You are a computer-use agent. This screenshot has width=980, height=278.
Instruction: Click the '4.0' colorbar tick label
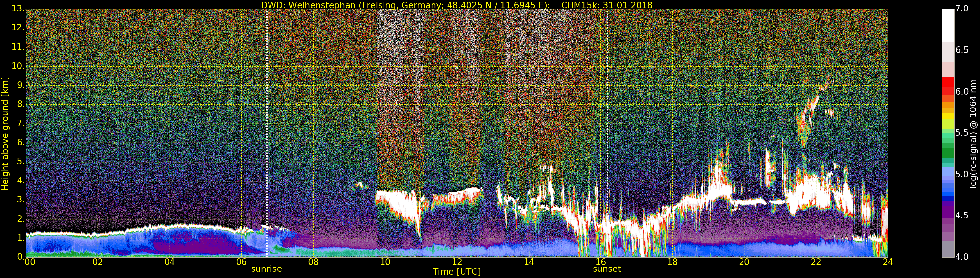pos(962,257)
